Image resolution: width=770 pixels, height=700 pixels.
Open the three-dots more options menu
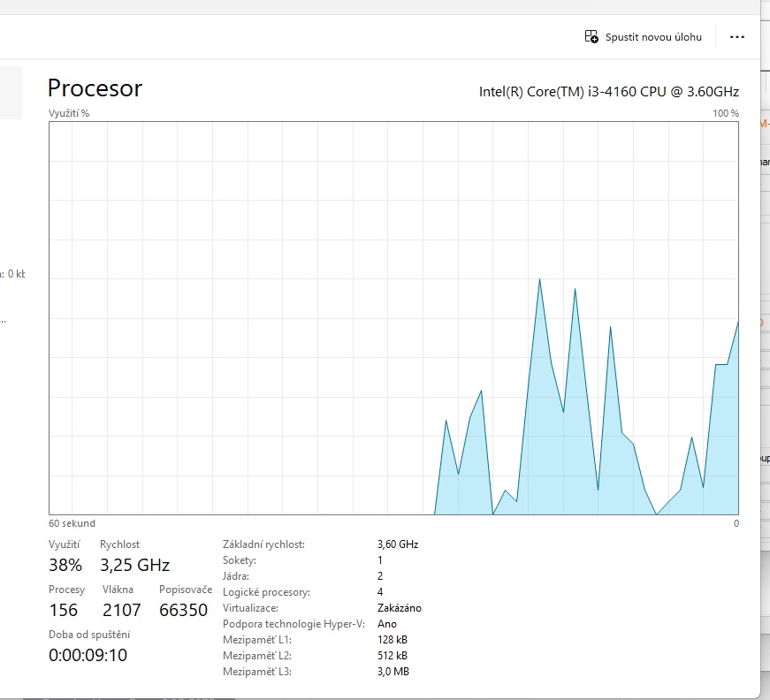(736, 37)
